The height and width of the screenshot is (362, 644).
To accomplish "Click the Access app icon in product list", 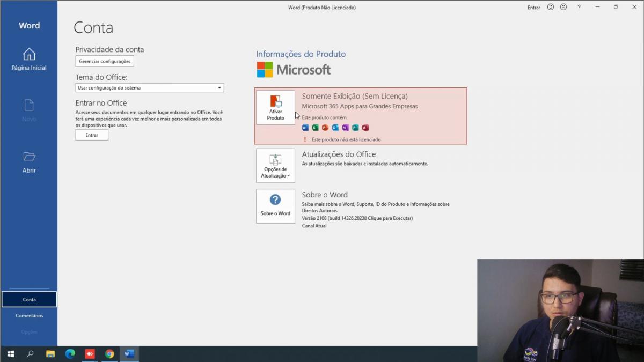I will pyautogui.click(x=365, y=128).
